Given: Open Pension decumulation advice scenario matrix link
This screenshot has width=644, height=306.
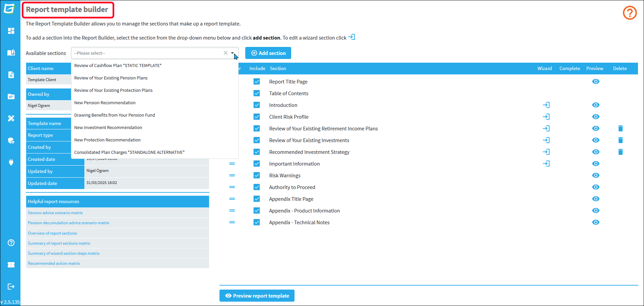Looking at the screenshot, I should tap(68, 223).
